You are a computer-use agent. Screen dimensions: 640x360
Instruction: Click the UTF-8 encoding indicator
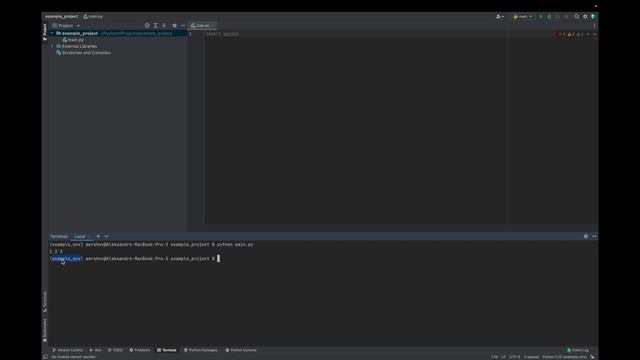click(x=515, y=357)
